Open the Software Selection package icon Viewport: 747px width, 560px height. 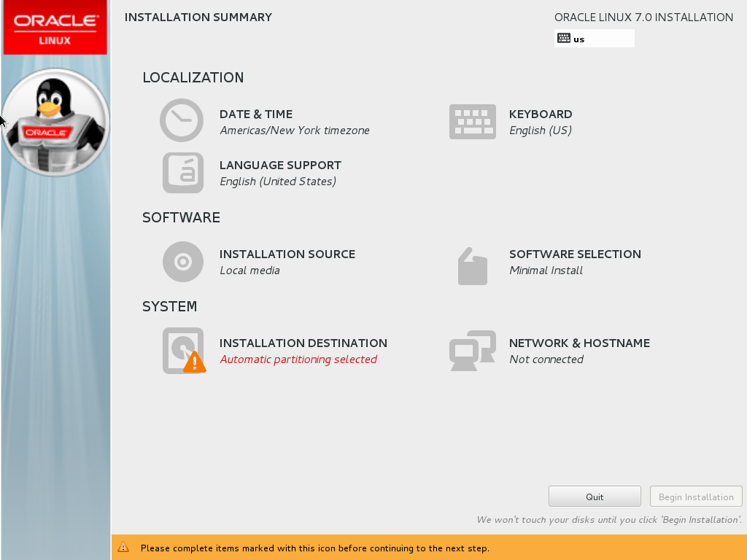[472, 265]
